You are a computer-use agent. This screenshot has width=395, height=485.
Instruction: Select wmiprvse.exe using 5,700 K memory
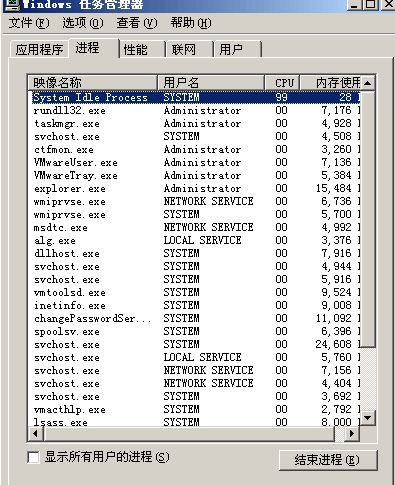196,214
